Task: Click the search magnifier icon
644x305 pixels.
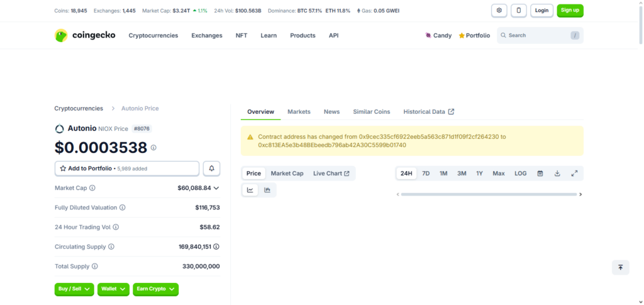Action: click(x=503, y=35)
